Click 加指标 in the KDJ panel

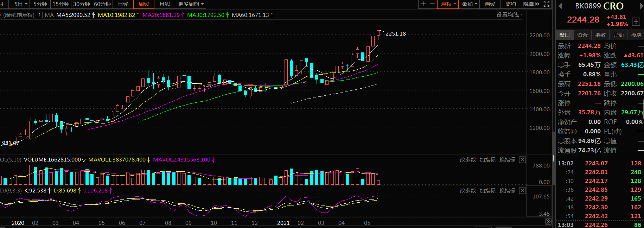pos(487,191)
